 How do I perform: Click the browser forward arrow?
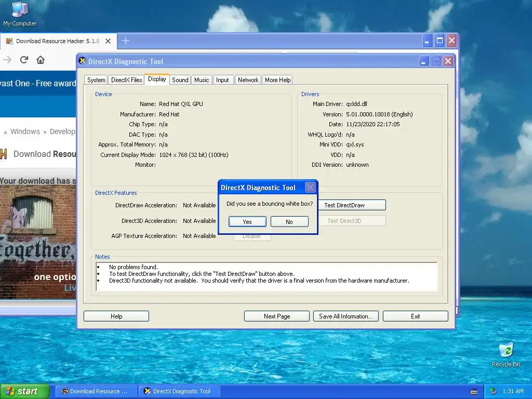pos(7,60)
